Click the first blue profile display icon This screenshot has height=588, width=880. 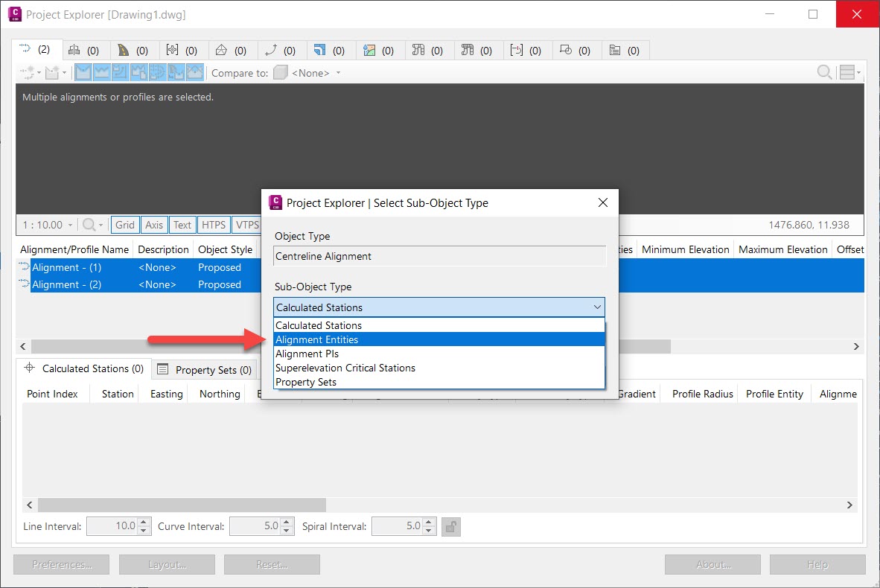click(x=83, y=71)
